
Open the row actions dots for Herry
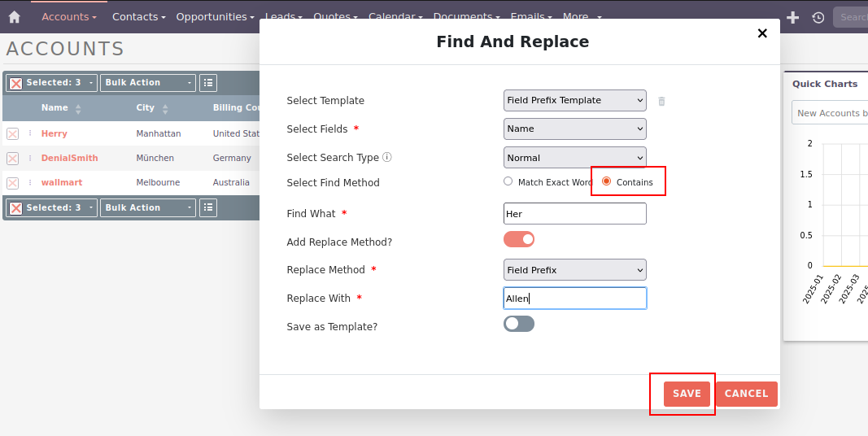30,133
